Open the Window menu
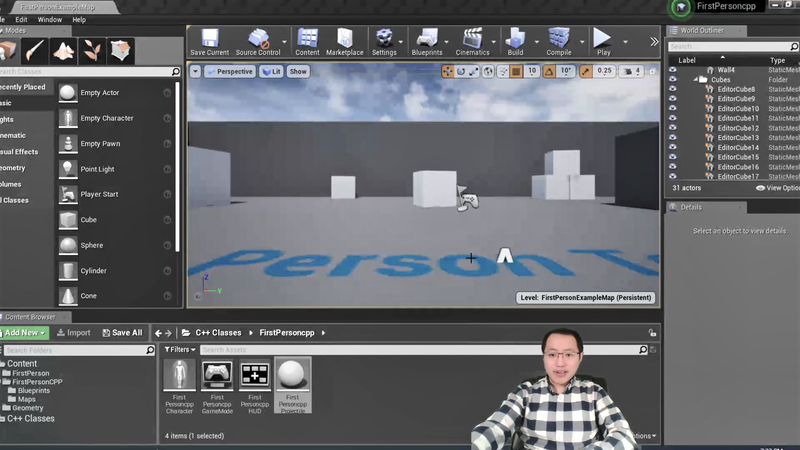Image resolution: width=800 pixels, height=450 pixels. point(49,19)
